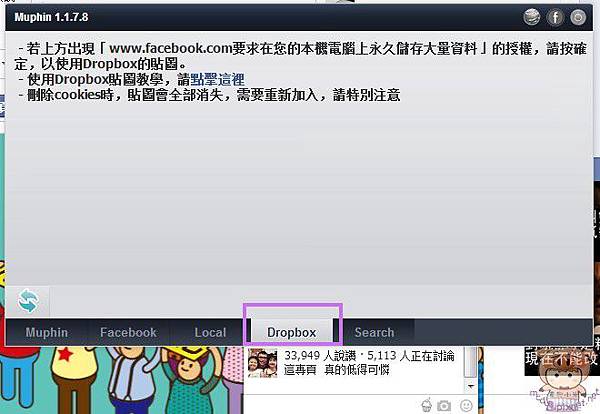This screenshot has height=414, width=600.
Task: Click the refresh arrows icon in Muphin
Action: click(x=28, y=301)
